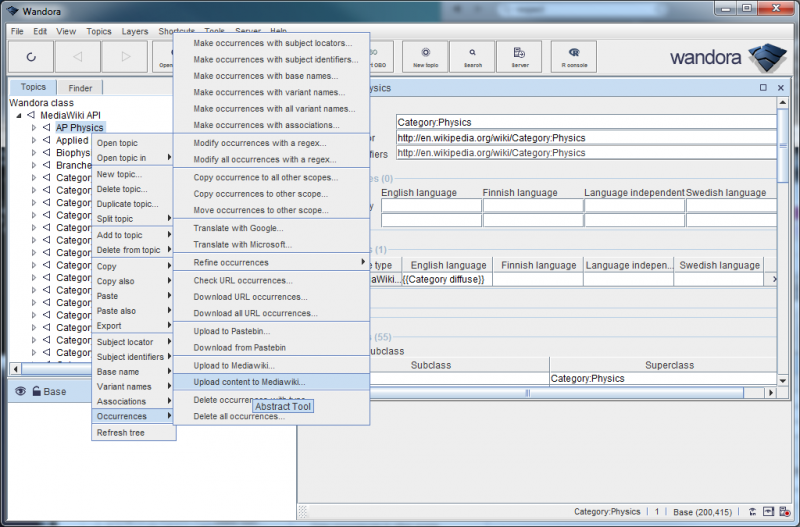Screen dimensions: 800x527
Task: Click the Superclass column header
Action: pyautogui.click(x=669, y=365)
